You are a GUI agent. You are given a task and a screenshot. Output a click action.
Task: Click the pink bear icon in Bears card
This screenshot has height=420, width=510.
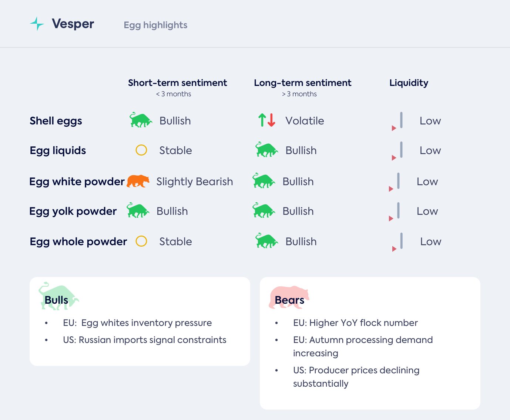(x=289, y=297)
